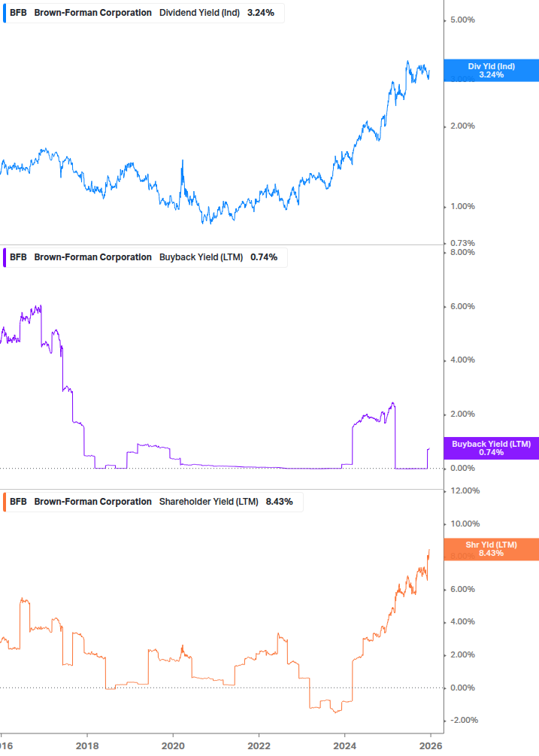Image resolution: width=539 pixels, height=756 pixels.
Task: Select the blue Dividend Yield color bar
Action: [5, 13]
